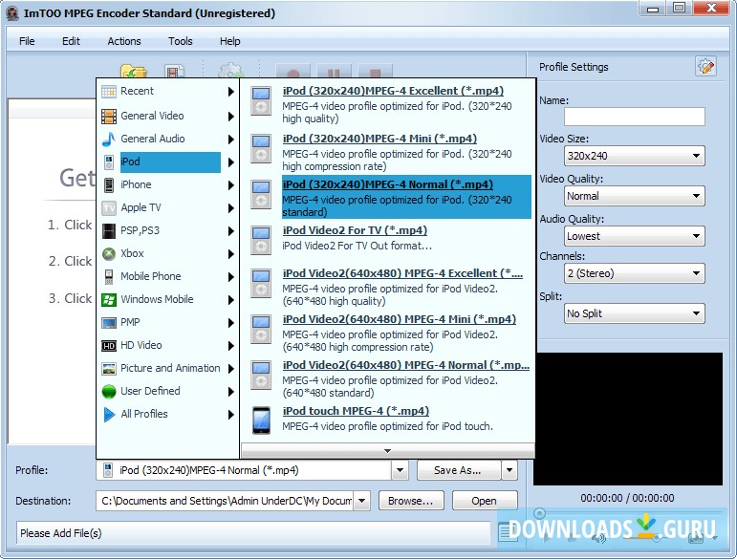Click iPod icon beside Video2 640x480 Excellent profile

tap(261, 283)
